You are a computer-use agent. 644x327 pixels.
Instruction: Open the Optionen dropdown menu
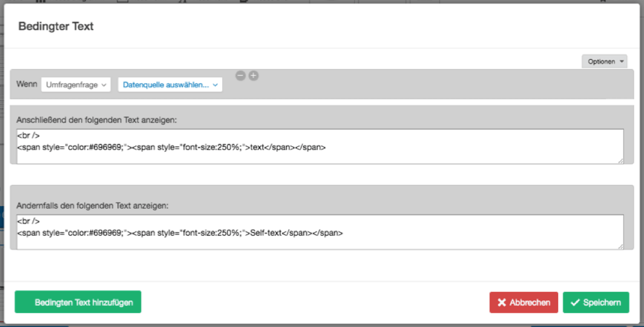604,62
